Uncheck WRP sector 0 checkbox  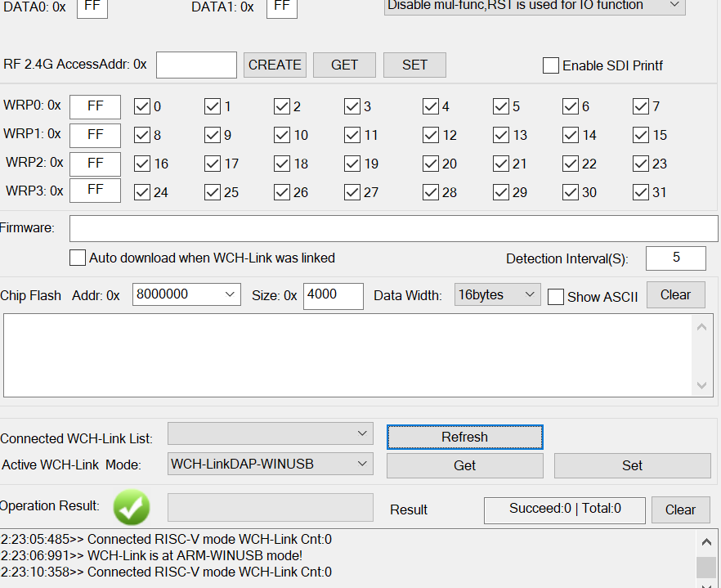(142, 106)
